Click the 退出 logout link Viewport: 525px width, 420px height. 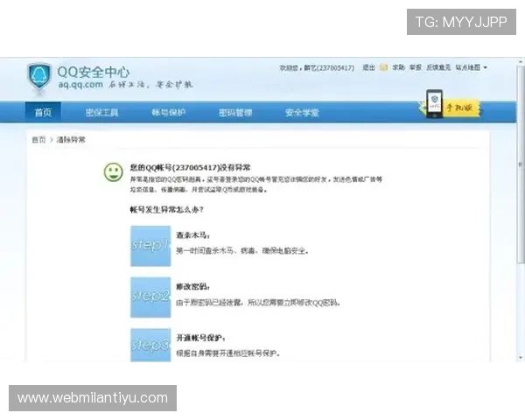pyautogui.click(x=368, y=67)
